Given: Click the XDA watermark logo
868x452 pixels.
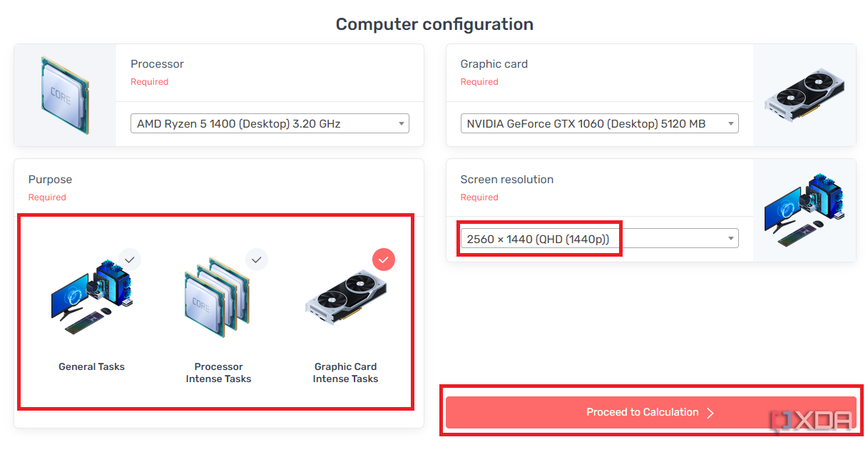Looking at the screenshot, I should coord(812,421).
